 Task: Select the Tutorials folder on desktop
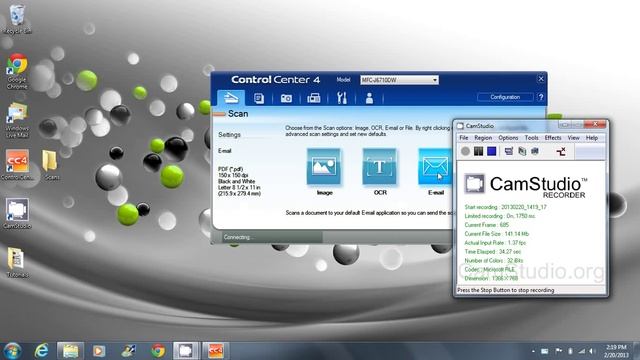click(17, 262)
